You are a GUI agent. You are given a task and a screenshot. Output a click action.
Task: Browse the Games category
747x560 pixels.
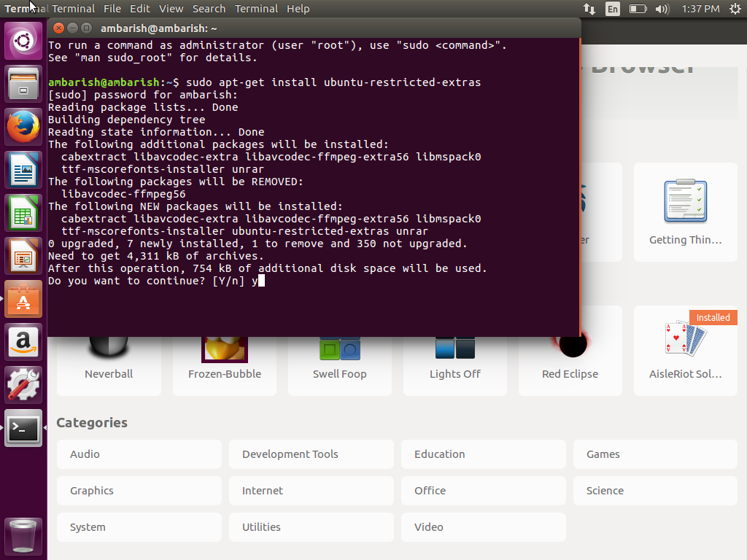656,454
